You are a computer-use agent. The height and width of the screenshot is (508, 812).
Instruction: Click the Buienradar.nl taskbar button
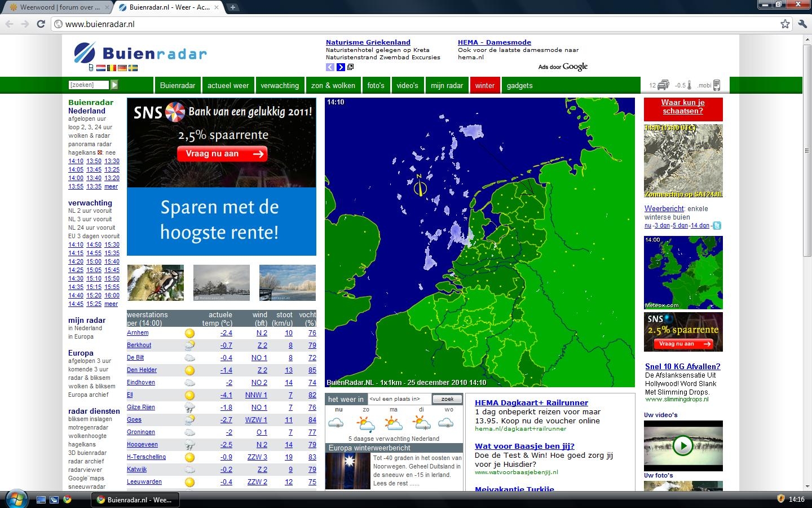(x=135, y=500)
